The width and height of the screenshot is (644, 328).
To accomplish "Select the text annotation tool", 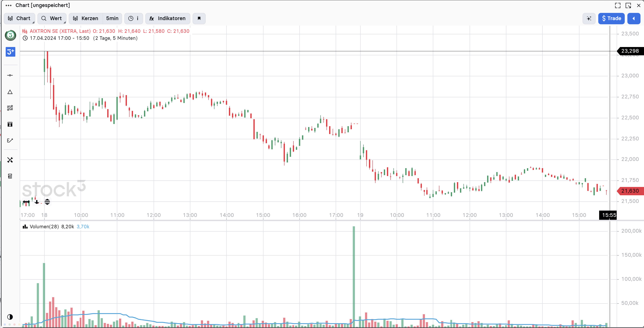I will point(10,124).
